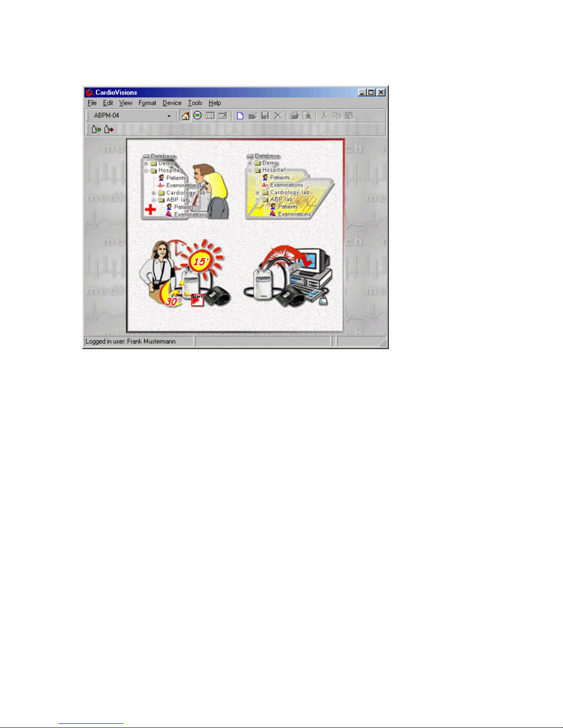
Task: Click the Copy toolbar icon
Action: click(337, 116)
